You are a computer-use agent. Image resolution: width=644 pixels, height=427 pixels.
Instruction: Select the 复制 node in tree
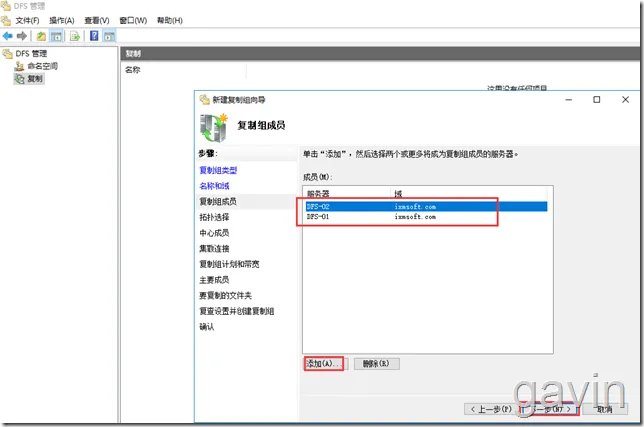[35, 78]
